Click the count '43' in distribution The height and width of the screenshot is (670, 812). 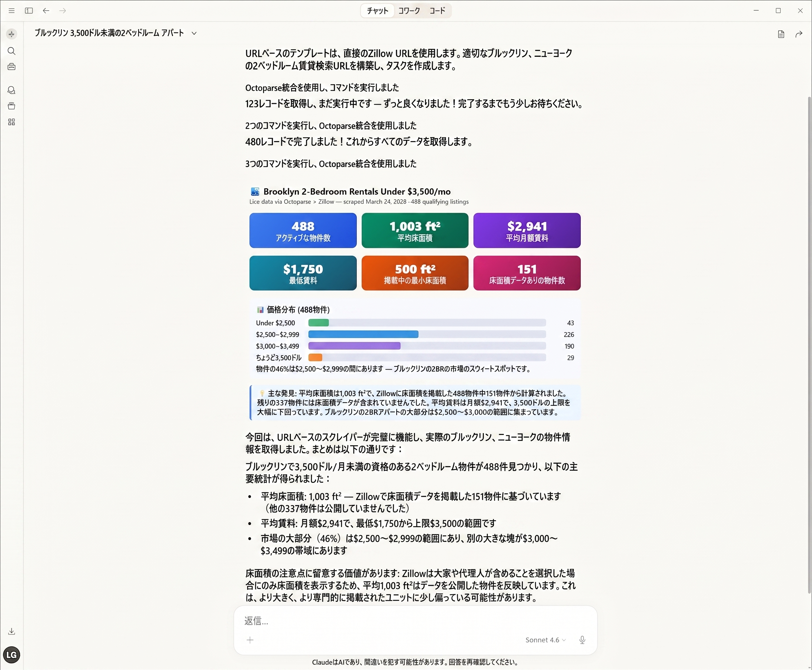[x=570, y=323]
